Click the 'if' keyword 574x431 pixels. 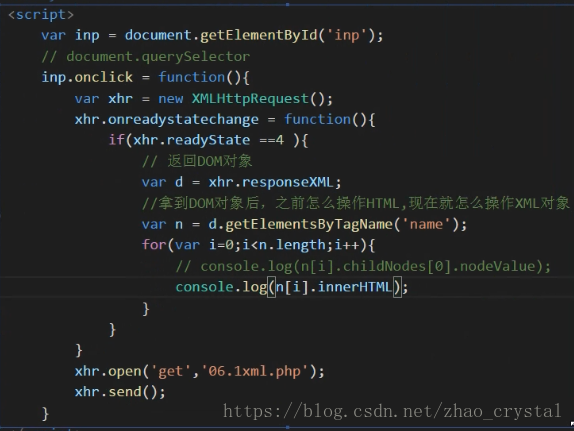click(x=117, y=140)
